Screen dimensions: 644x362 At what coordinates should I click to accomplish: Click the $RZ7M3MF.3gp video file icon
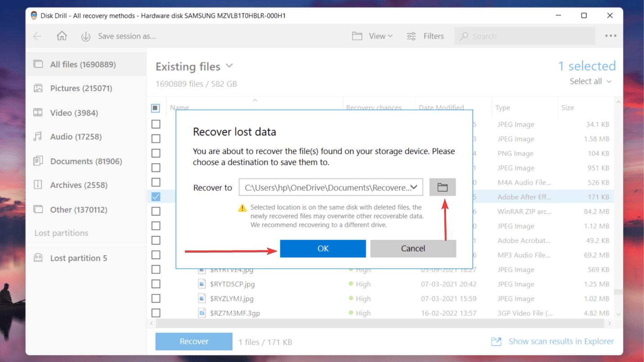[x=202, y=313]
